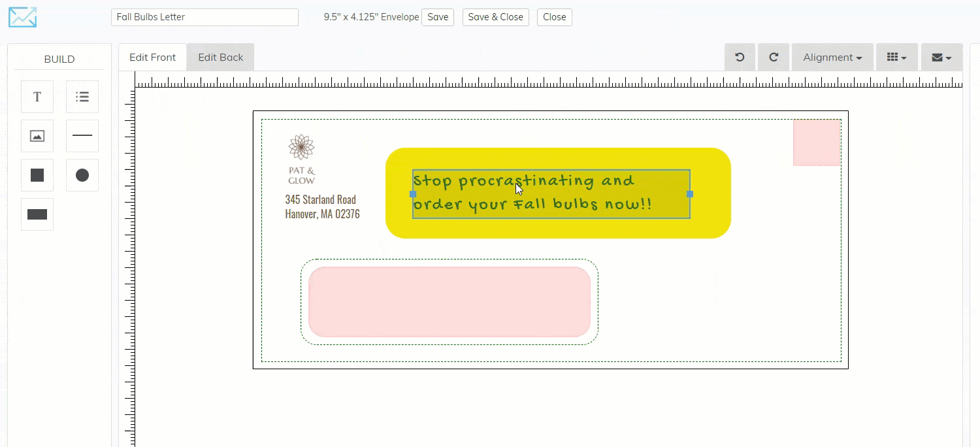This screenshot has width=980, height=447.
Task: Click the pink postage stamp area
Action: coord(817,142)
